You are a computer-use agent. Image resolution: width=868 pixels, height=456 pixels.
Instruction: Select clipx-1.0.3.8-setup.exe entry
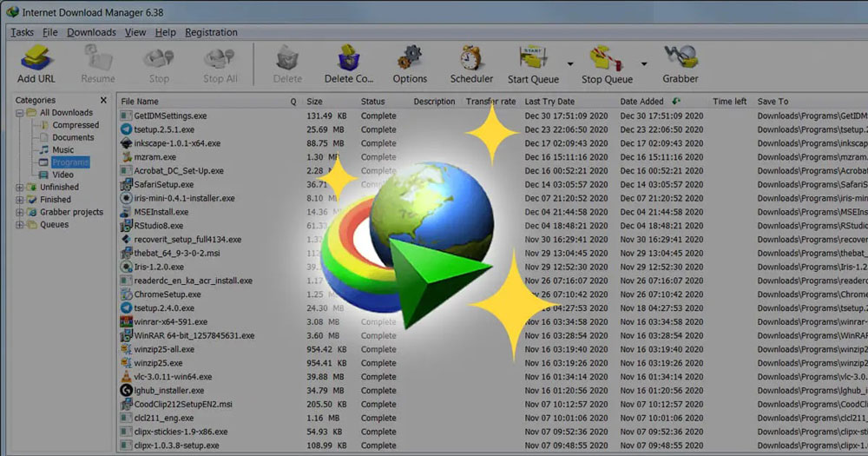pos(493,446)
